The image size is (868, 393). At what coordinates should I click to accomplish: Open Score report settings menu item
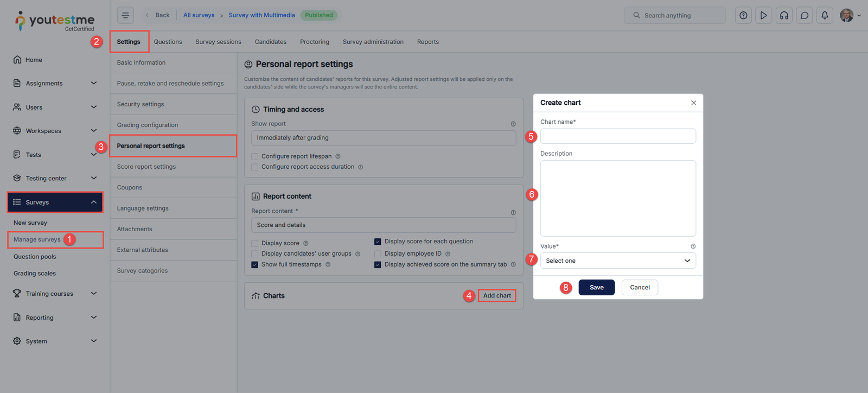tap(146, 167)
